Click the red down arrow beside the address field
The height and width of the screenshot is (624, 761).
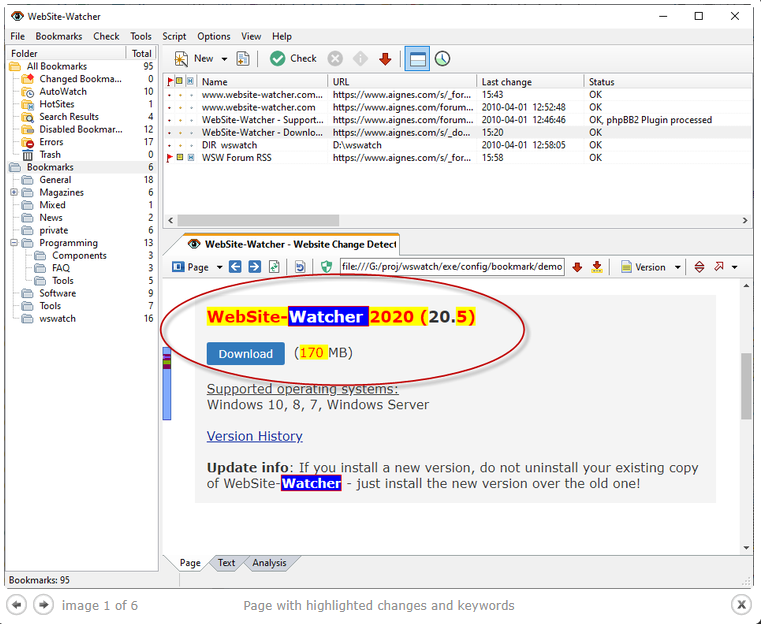(x=577, y=267)
